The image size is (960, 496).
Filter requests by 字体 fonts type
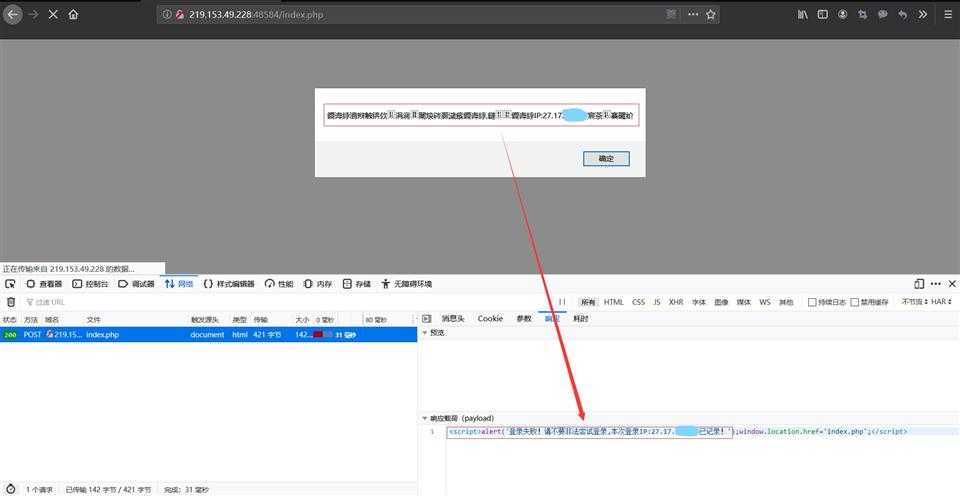pos(699,302)
